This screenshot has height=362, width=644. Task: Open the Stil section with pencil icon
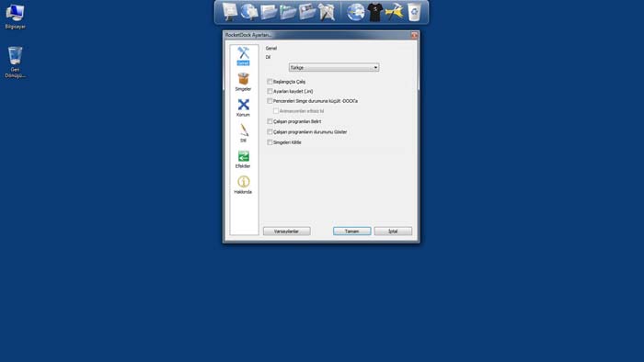(243, 133)
